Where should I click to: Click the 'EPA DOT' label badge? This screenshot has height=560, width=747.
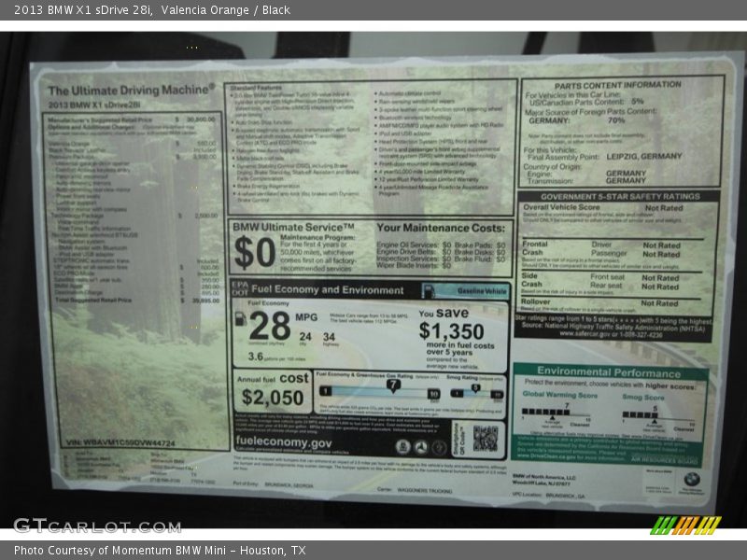pos(240,288)
